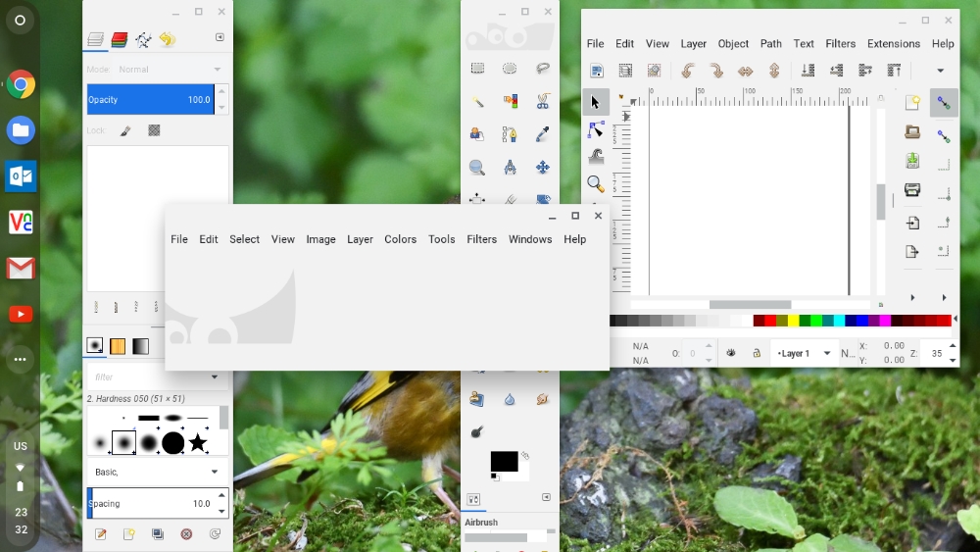Click GIMP edit brush button
The width and height of the screenshot is (980, 552).
tap(100, 534)
